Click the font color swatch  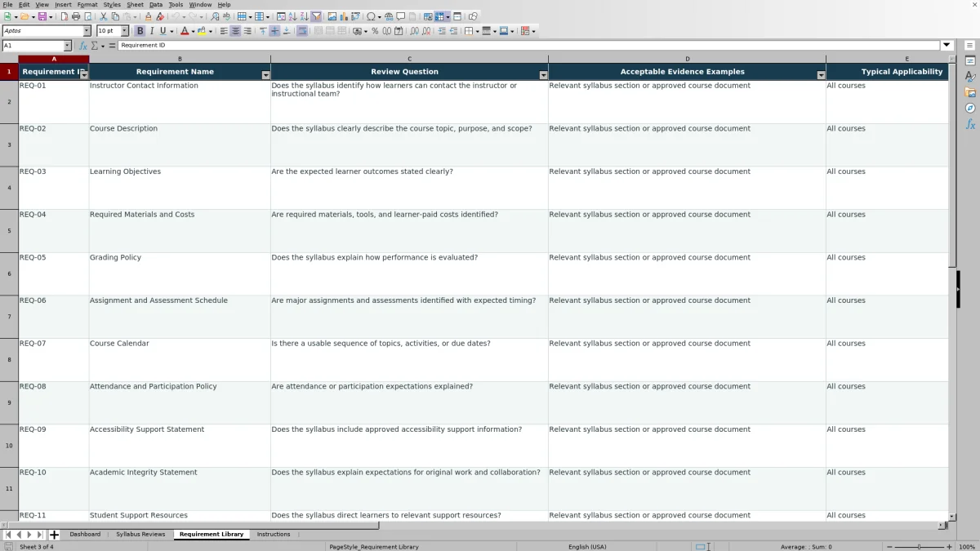(x=185, y=31)
